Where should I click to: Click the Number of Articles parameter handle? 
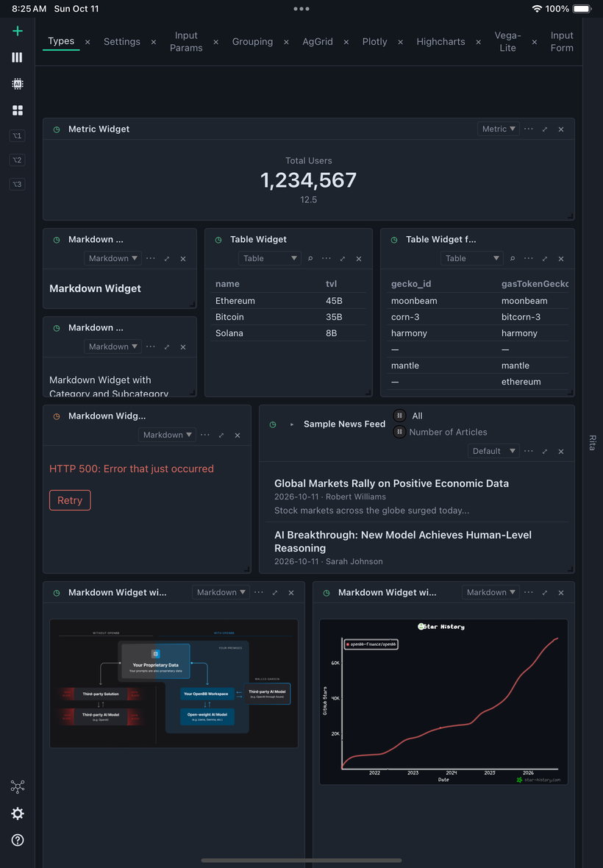399,432
